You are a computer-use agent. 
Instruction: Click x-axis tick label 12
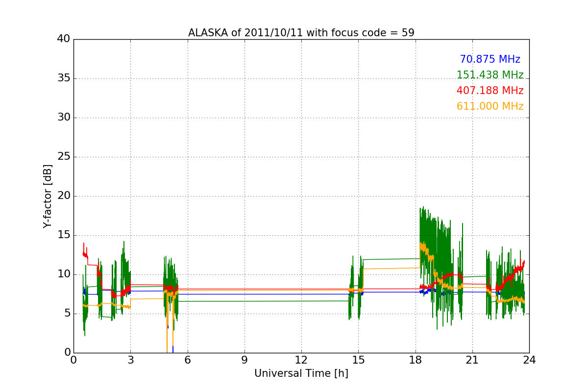[x=301, y=360]
